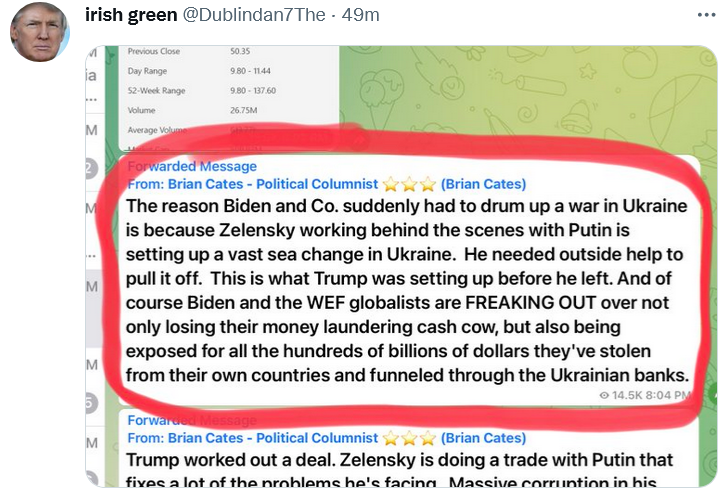Click the first 'Forwarded Message' label
This screenshot has height=497, width=726.
(x=192, y=166)
